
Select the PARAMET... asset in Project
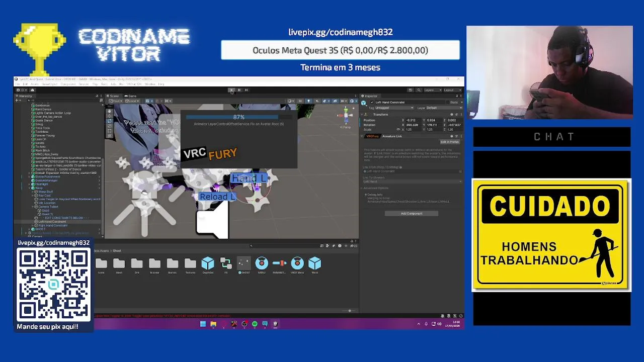(279, 266)
